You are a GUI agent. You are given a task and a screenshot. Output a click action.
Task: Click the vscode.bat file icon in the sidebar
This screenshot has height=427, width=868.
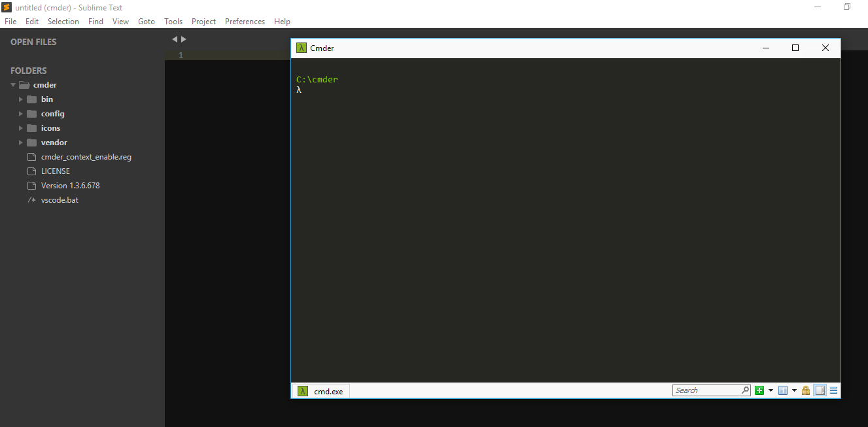coord(31,199)
